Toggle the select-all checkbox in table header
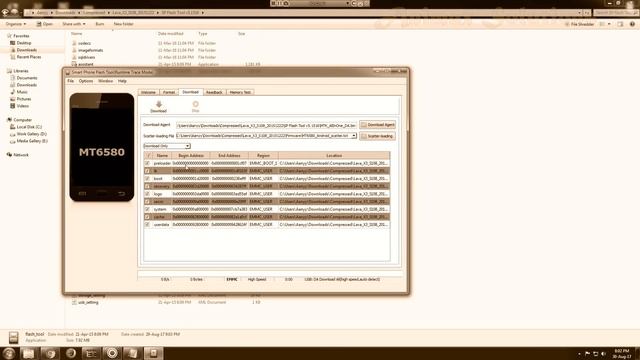Screen dimensions: 640x360 (x=148, y=156)
